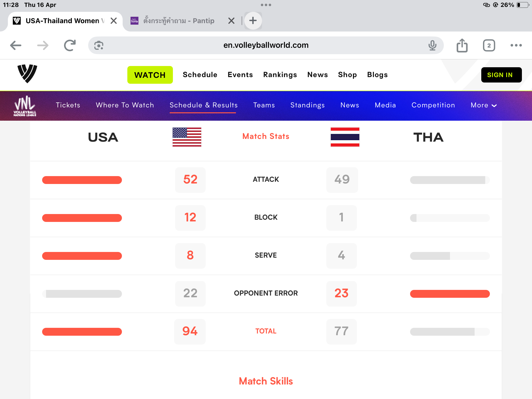
Task: Open the Standings menu item
Action: (x=307, y=105)
